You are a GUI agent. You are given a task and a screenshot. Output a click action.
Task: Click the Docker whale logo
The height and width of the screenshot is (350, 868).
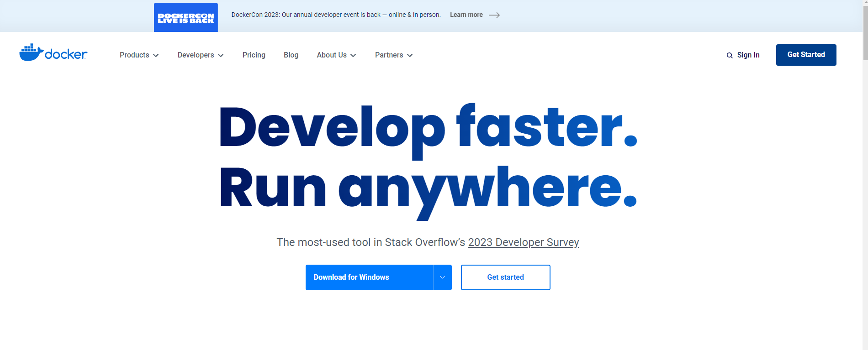click(x=53, y=53)
